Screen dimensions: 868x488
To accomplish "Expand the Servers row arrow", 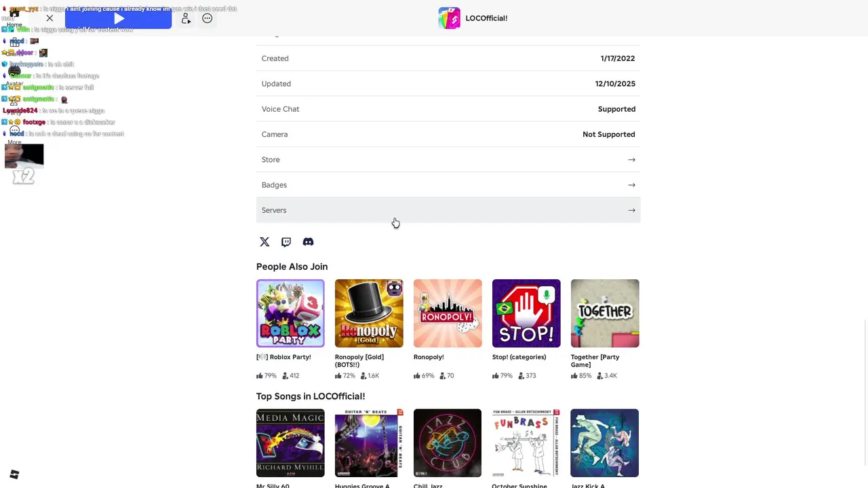I will [631, 210].
